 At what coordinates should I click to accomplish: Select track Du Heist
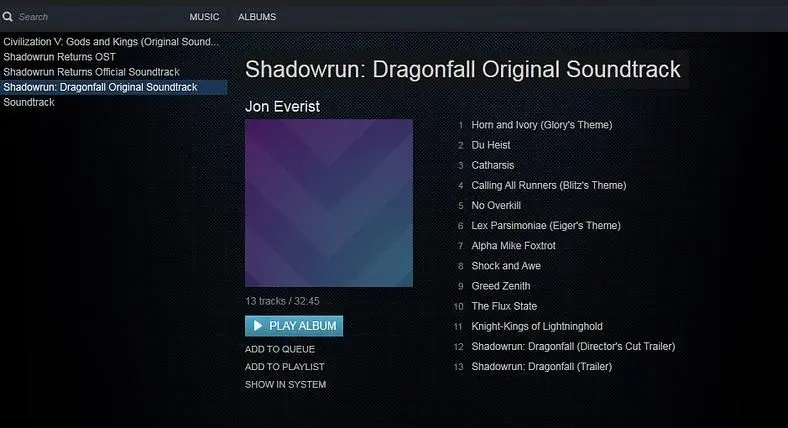pyautogui.click(x=490, y=145)
